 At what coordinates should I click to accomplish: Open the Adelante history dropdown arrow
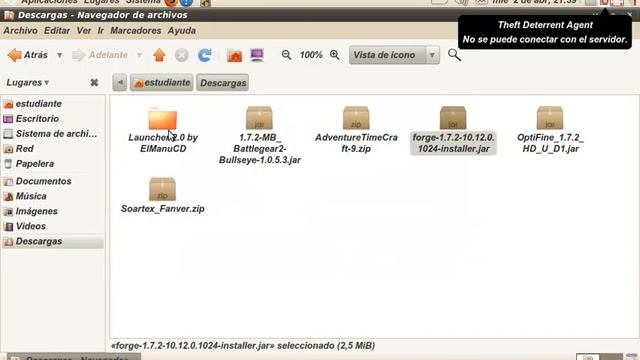pyautogui.click(x=140, y=55)
